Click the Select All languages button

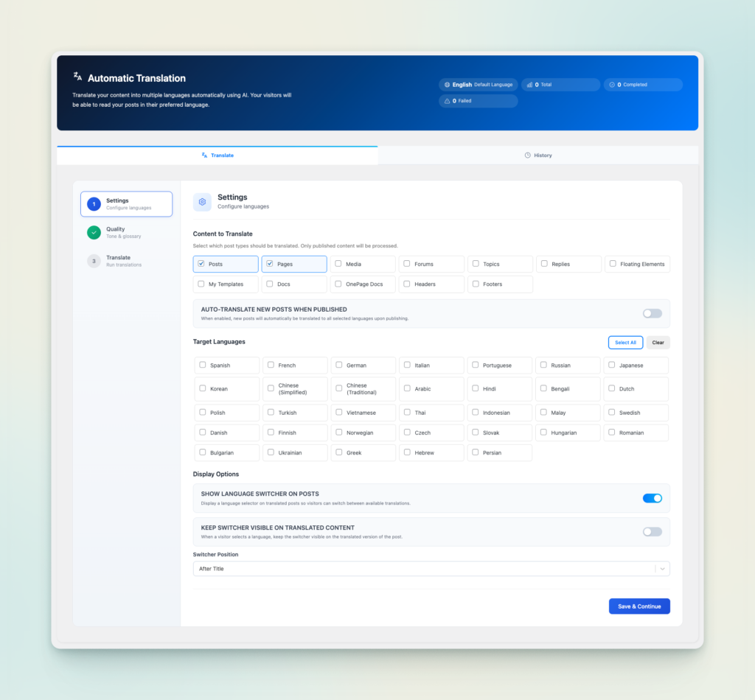[625, 343]
